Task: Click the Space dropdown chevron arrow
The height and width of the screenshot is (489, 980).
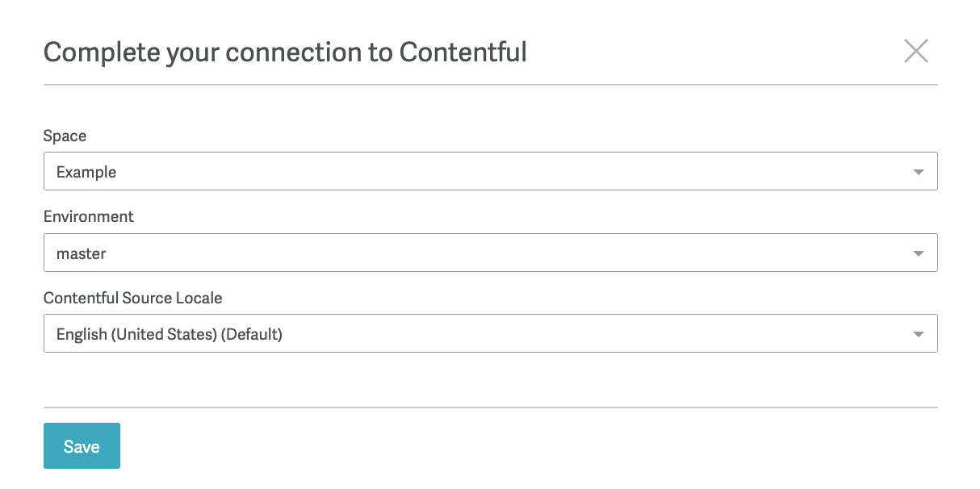Action: pyautogui.click(x=918, y=171)
